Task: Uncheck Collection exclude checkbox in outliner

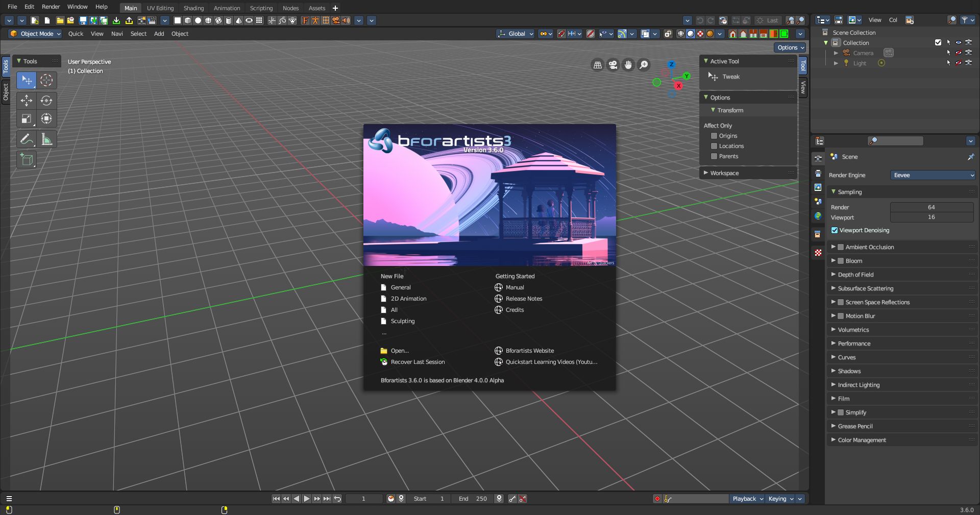Action: coord(938,43)
